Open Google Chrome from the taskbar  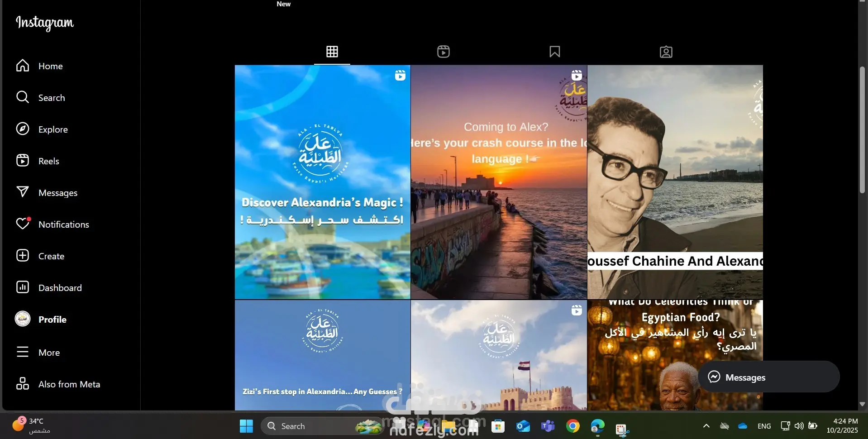[x=573, y=426]
